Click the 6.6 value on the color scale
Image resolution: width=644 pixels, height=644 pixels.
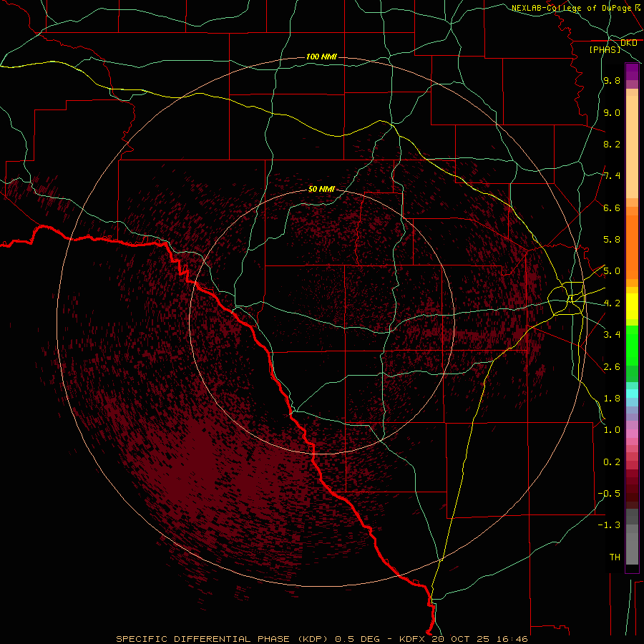tap(612, 208)
